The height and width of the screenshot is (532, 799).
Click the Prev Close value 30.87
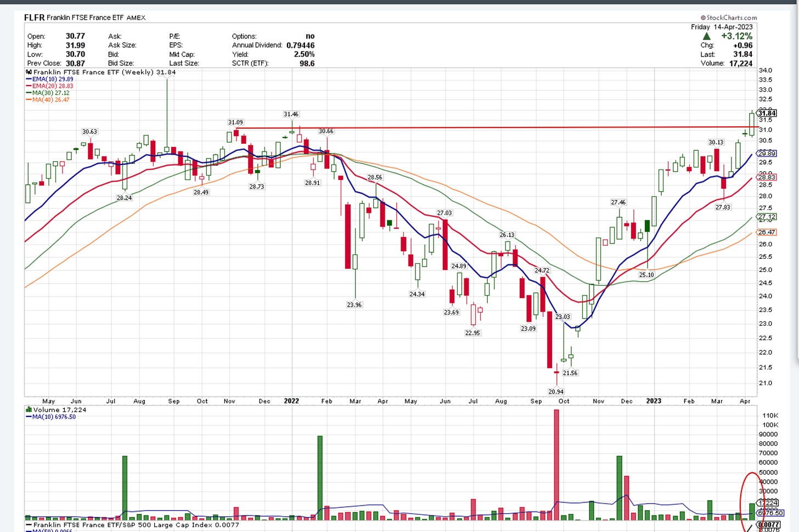click(x=75, y=64)
